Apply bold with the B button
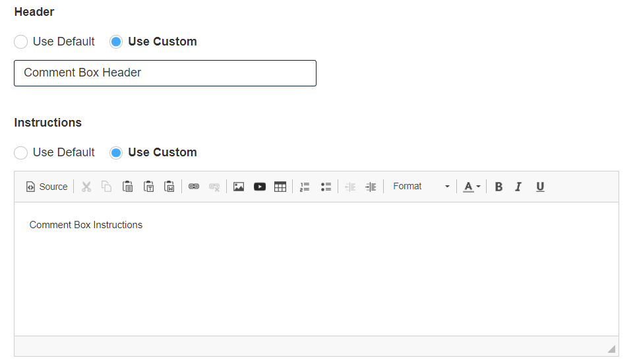This screenshot has height=364, width=635. (x=499, y=187)
